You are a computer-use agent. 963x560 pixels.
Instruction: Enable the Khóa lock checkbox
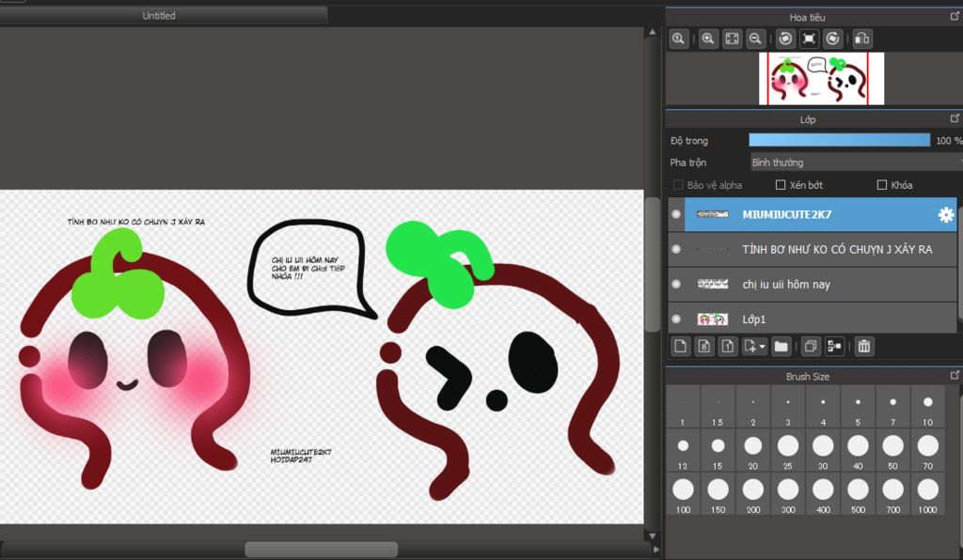coord(882,184)
